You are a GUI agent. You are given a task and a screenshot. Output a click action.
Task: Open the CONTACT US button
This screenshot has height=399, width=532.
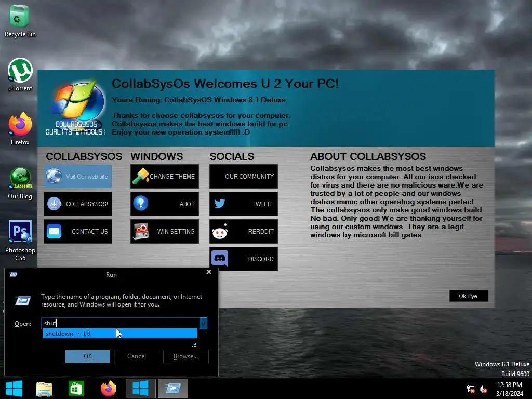point(78,231)
